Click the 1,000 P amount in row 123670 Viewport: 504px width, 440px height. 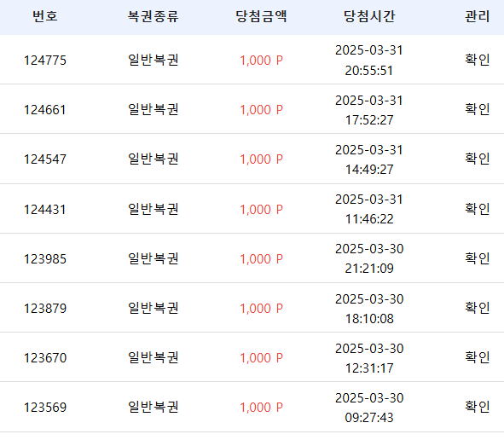click(x=261, y=358)
